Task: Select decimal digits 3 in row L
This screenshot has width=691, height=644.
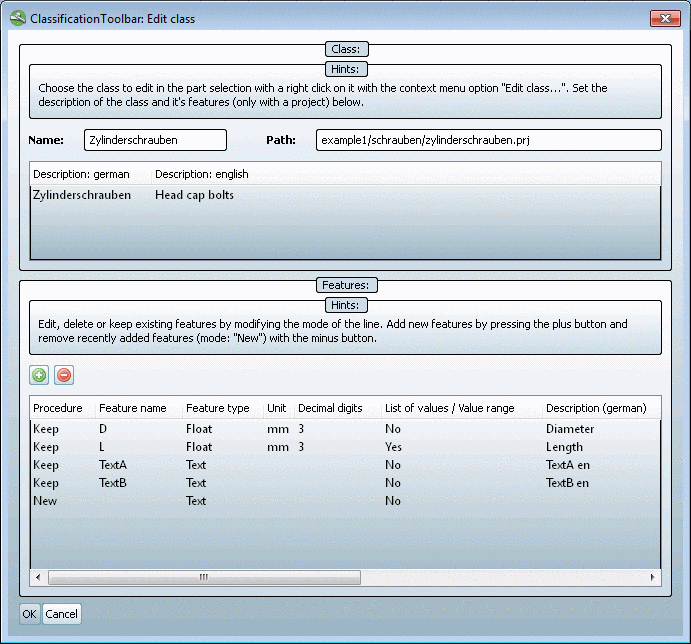Action: (x=301, y=447)
